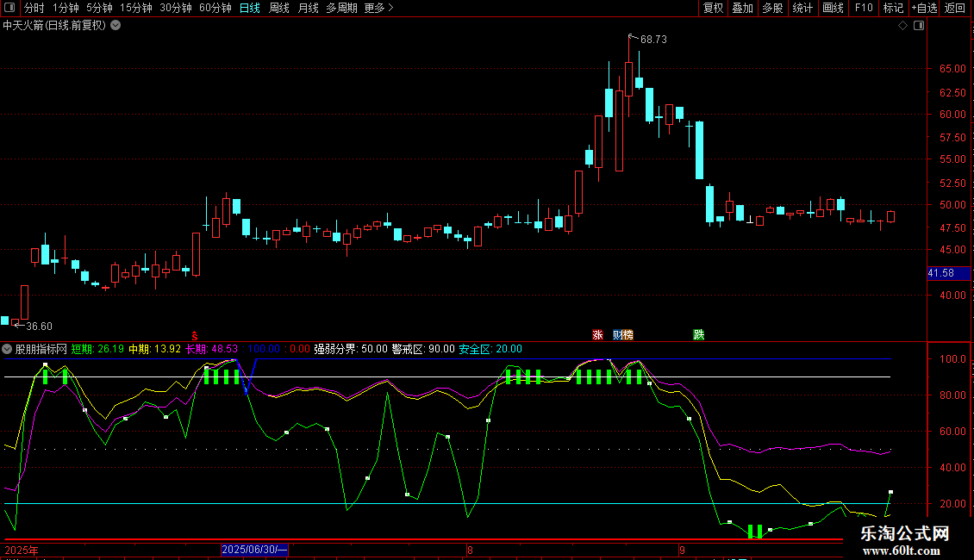
Task: Click the 返回 back button
Action: click(955, 9)
